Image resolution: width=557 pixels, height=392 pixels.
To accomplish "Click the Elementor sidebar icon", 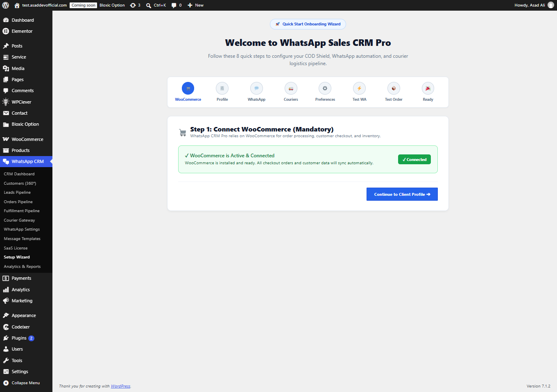I will (6, 31).
